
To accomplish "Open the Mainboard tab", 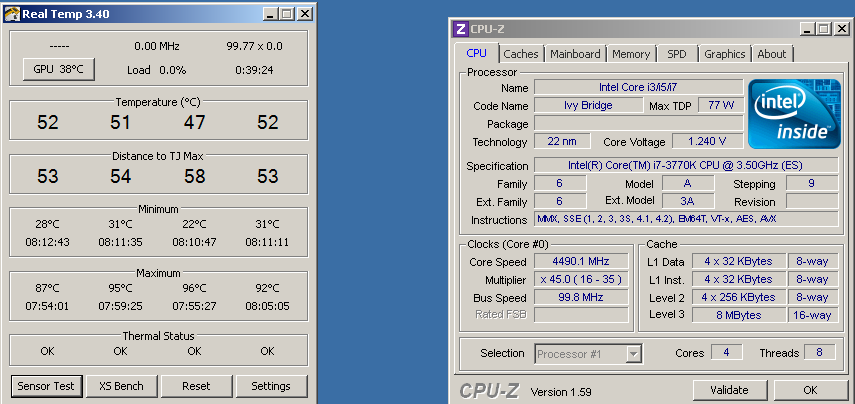I will 575,54.
